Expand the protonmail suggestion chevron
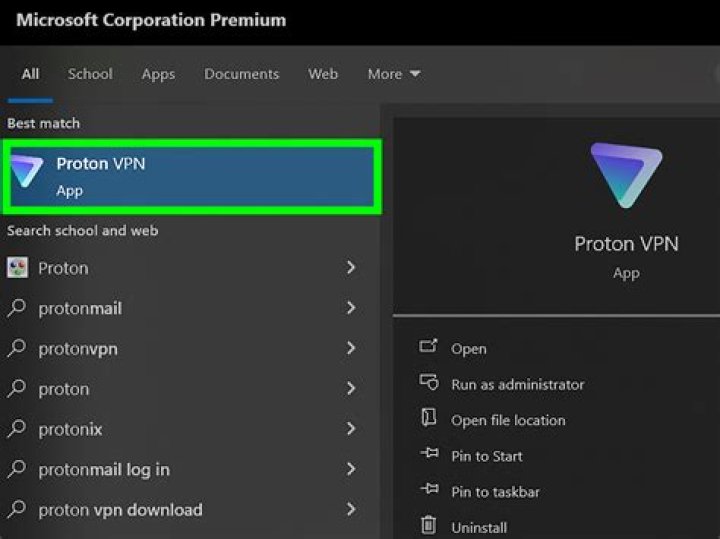Viewport: 720px width, 539px height. (351, 308)
